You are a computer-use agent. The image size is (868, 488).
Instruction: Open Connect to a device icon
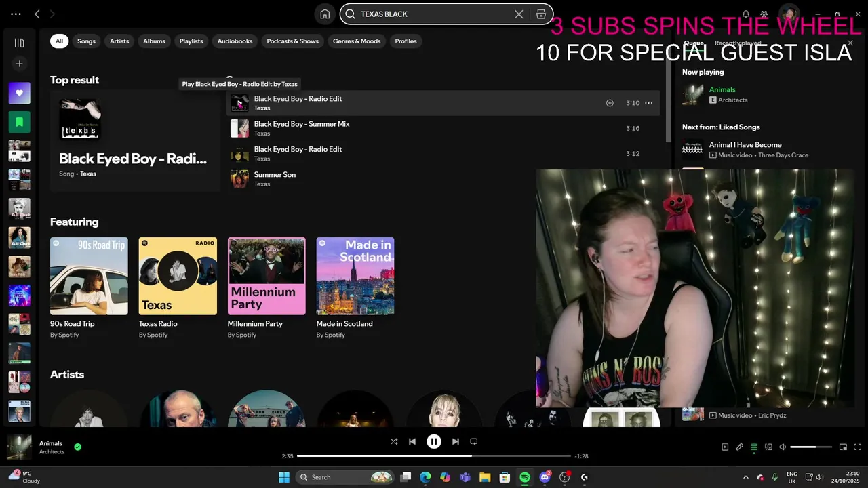[x=768, y=447]
